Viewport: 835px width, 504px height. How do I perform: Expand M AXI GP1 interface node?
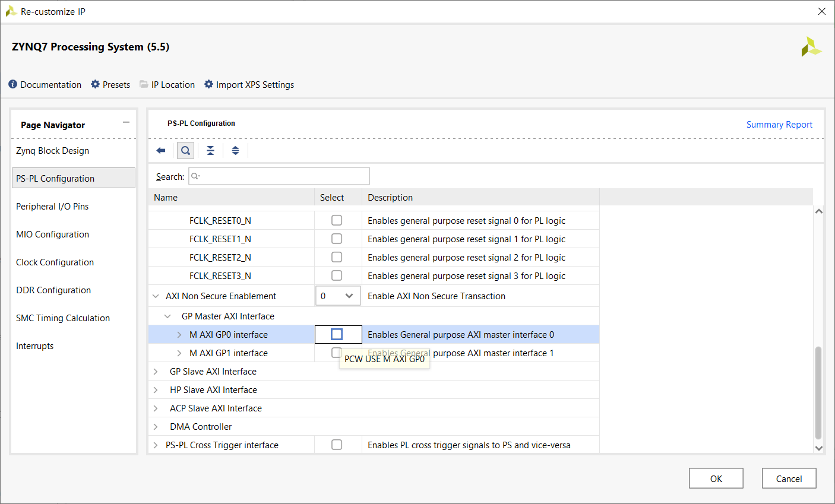(179, 353)
